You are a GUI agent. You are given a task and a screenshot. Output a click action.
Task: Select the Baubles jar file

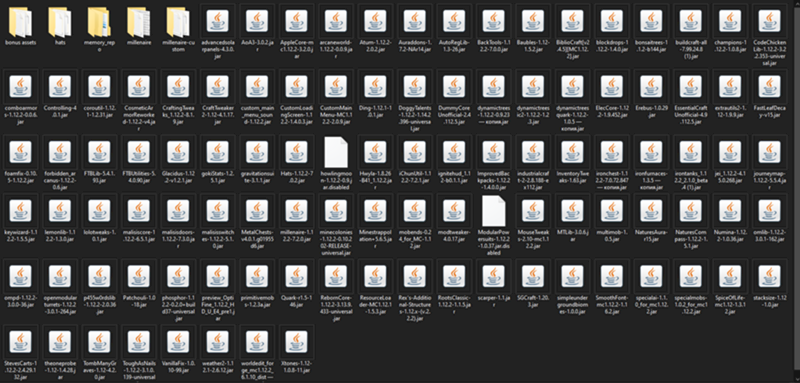tap(532, 30)
